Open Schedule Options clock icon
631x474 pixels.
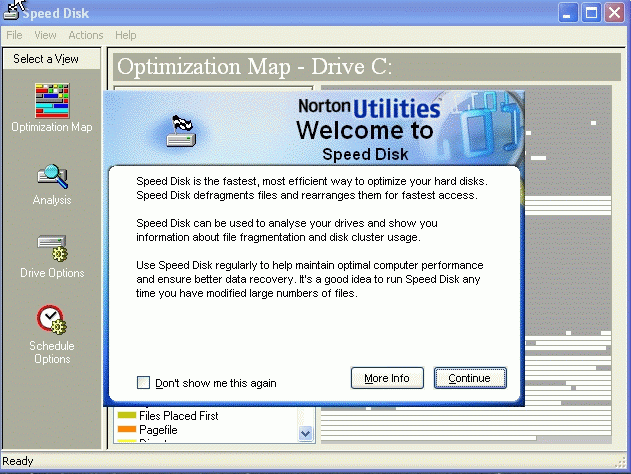tap(51, 320)
